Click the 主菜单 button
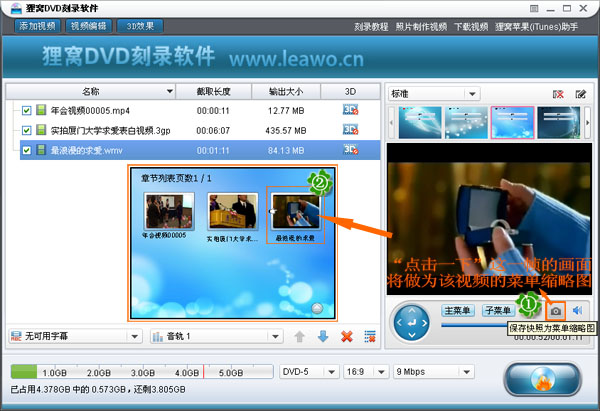Image resolution: width=600 pixels, height=411 pixels. [458, 310]
